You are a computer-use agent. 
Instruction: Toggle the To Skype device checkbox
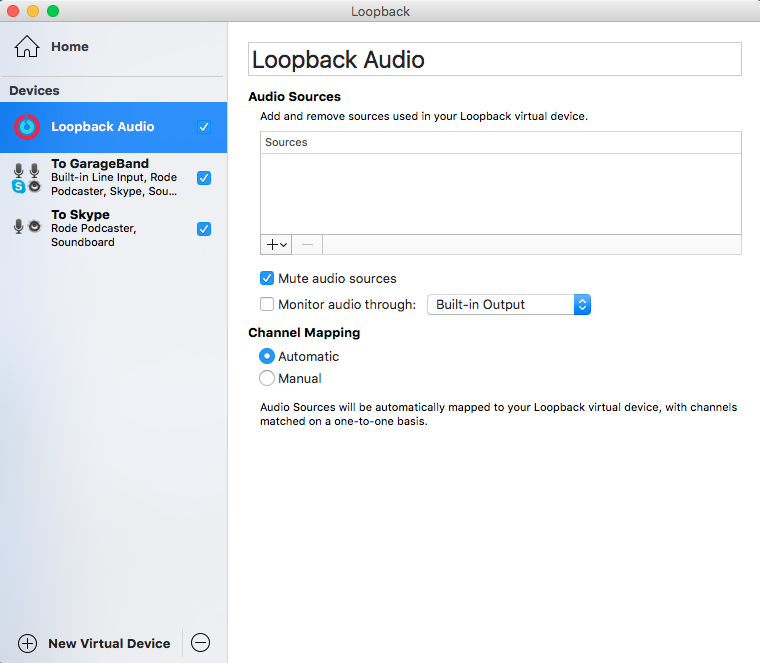pos(204,229)
